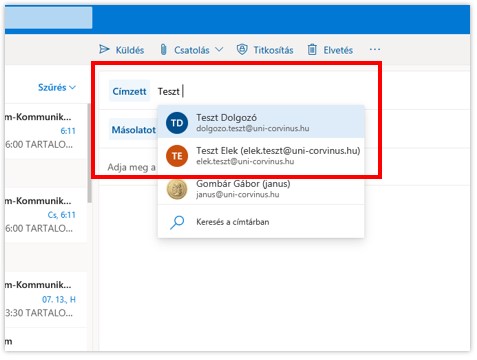Expand the Csatolás dropdown arrow
The width and height of the screenshot is (477, 360).
[219, 50]
